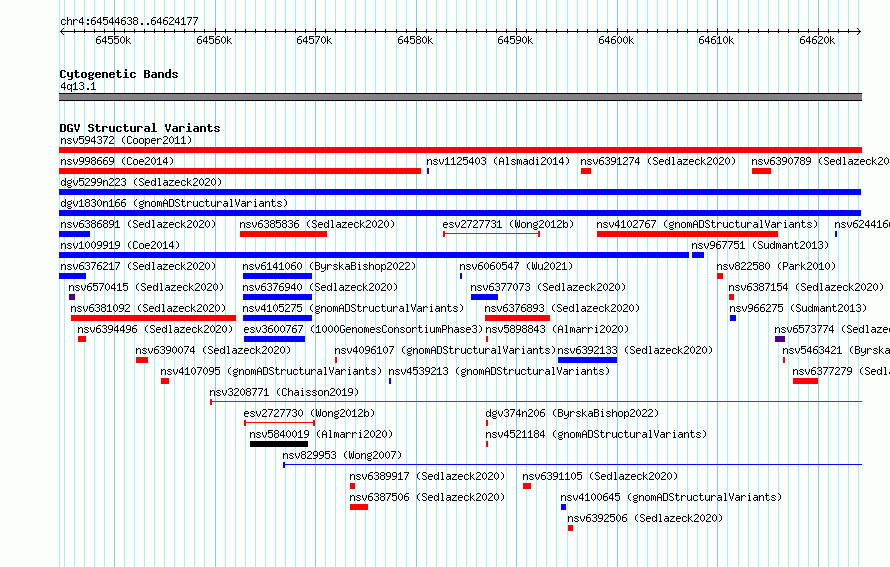Viewport: 890px width, 567px height.
Task: Click the chr4:64544638..64624177 region label
Action: point(129,22)
